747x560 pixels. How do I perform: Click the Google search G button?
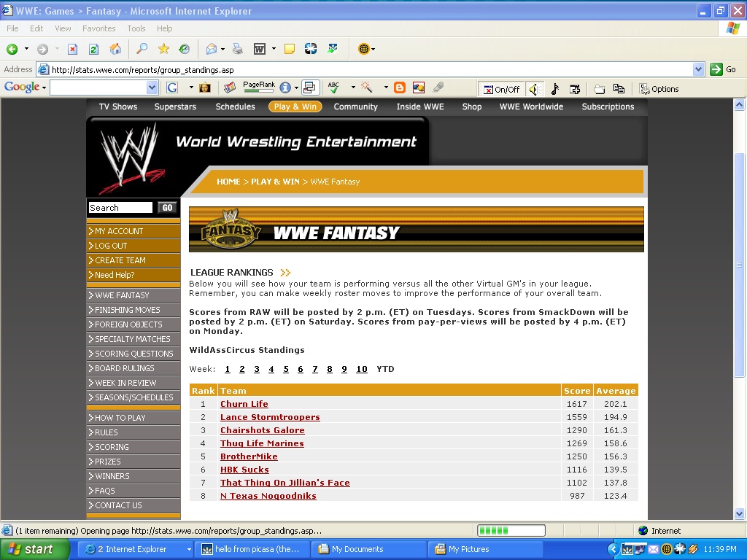(x=172, y=87)
